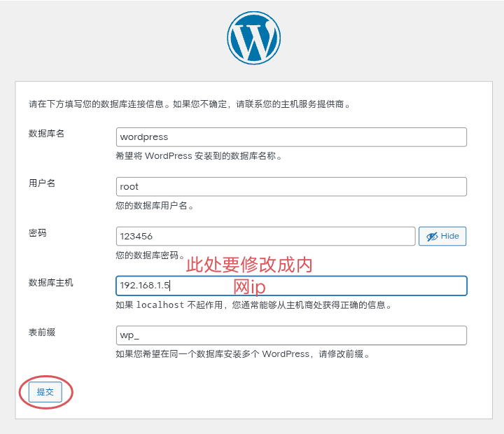
Task: Focus the 用户名 field containing root
Action: (291, 187)
